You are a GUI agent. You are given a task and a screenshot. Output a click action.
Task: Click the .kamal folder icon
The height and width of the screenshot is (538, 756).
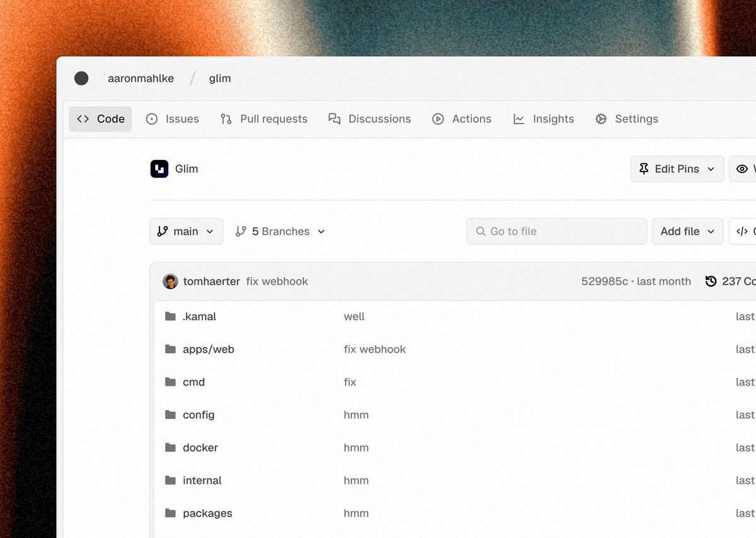coord(170,316)
